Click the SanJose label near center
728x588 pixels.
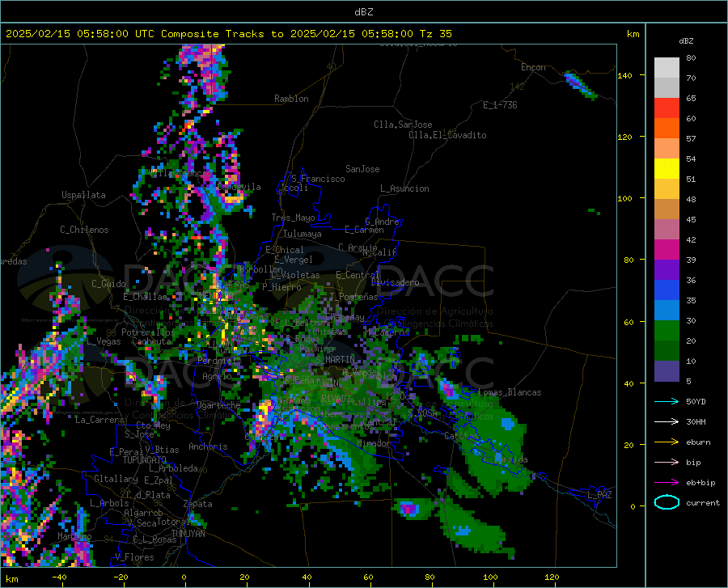click(362, 169)
